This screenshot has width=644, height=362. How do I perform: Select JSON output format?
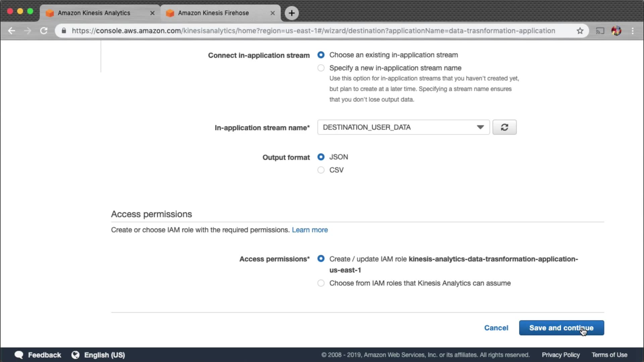(x=321, y=157)
